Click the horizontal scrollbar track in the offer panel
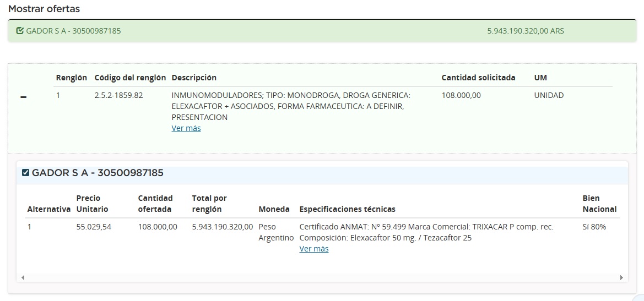The width and height of the screenshot is (644, 301). pos(322,278)
